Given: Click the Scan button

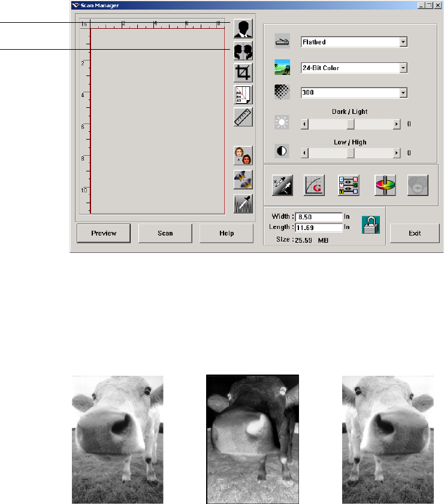Looking at the screenshot, I should coord(165,233).
